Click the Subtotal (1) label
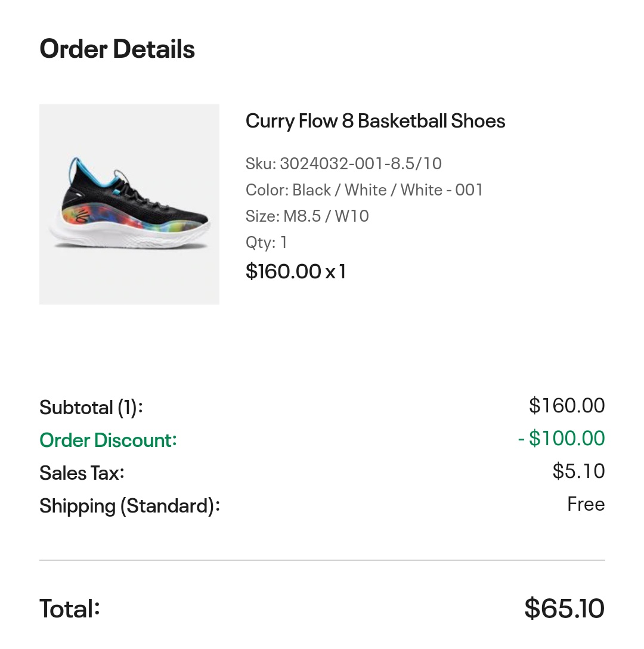Image resolution: width=644 pixels, height=649 pixels. 91,408
